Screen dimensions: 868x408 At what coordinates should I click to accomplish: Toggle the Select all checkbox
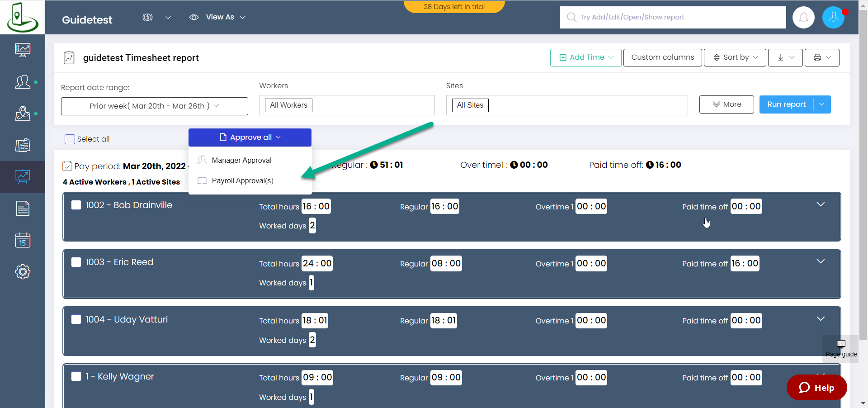coord(70,139)
